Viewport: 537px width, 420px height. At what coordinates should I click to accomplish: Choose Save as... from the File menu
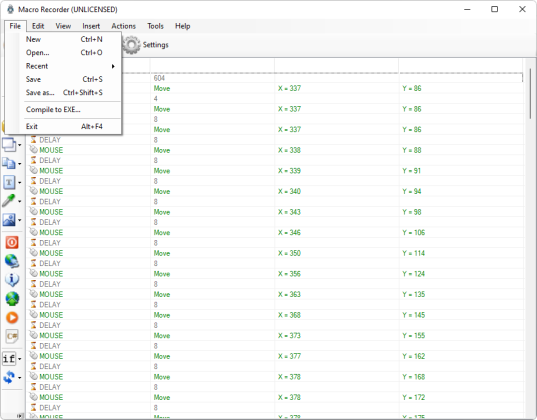[x=64, y=92]
